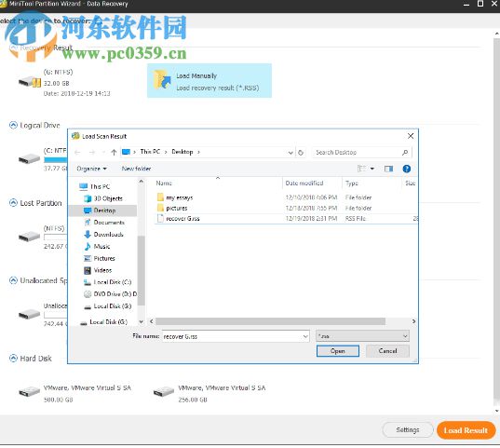Image resolution: width=500 pixels, height=448 pixels.
Task: Click the horizontal scrollbar in the file list
Action: (270, 321)
